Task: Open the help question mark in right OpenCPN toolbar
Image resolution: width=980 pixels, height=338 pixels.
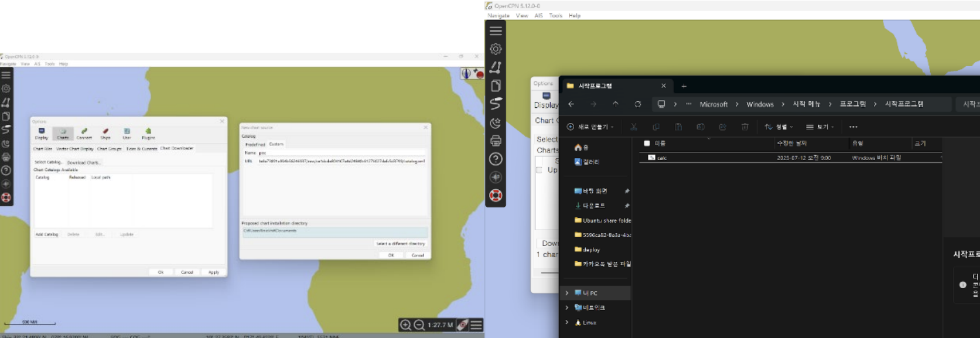Action: 496,159
